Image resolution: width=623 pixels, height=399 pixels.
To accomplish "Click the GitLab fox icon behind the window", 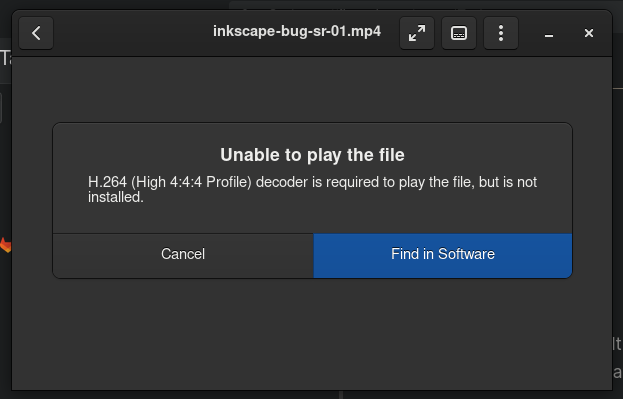I will point(6,245).
